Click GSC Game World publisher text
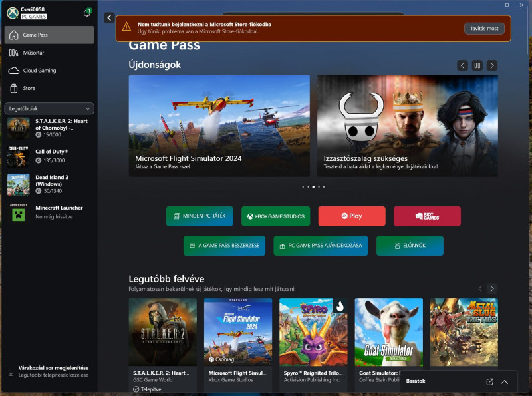 (153, 380)
